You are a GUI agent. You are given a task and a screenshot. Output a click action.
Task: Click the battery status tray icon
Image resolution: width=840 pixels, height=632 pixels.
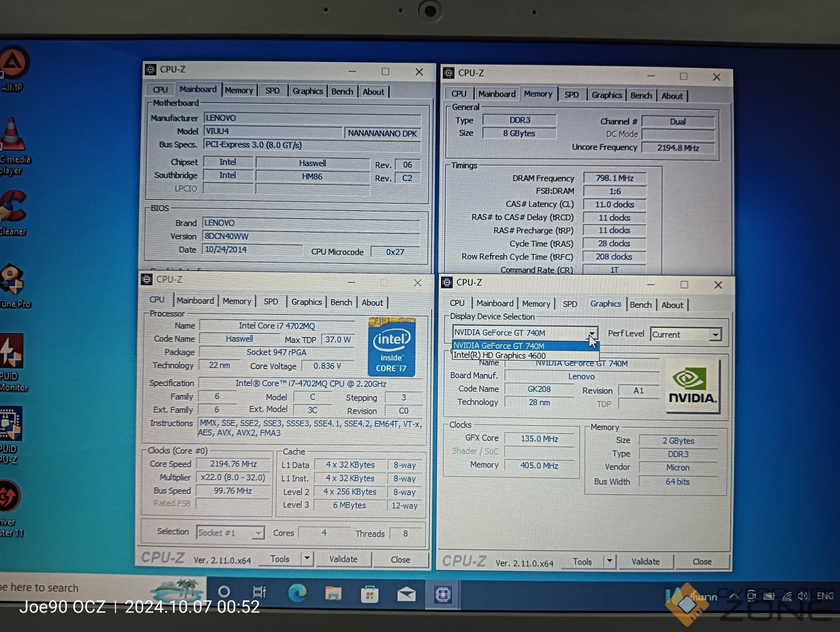tap(769, 597)
